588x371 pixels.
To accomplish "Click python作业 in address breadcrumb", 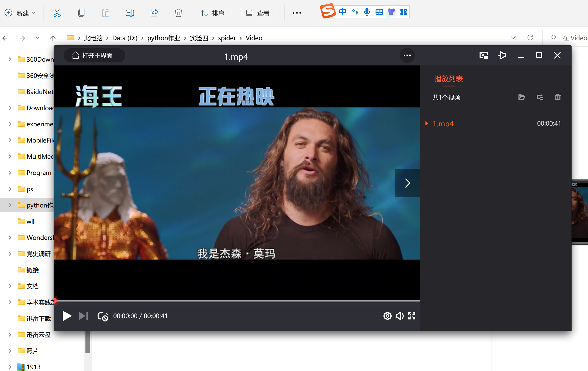I will tap(164, 38).
